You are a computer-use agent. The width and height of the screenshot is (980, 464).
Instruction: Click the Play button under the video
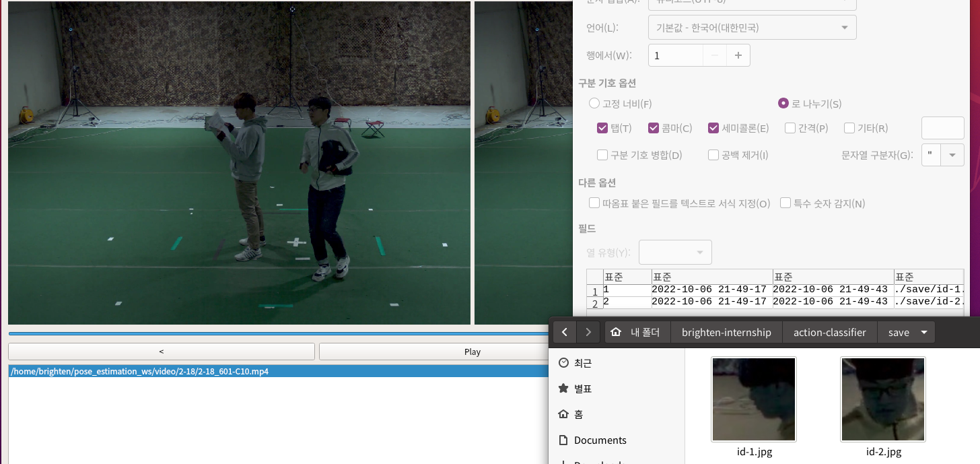(x=472, y=352)
